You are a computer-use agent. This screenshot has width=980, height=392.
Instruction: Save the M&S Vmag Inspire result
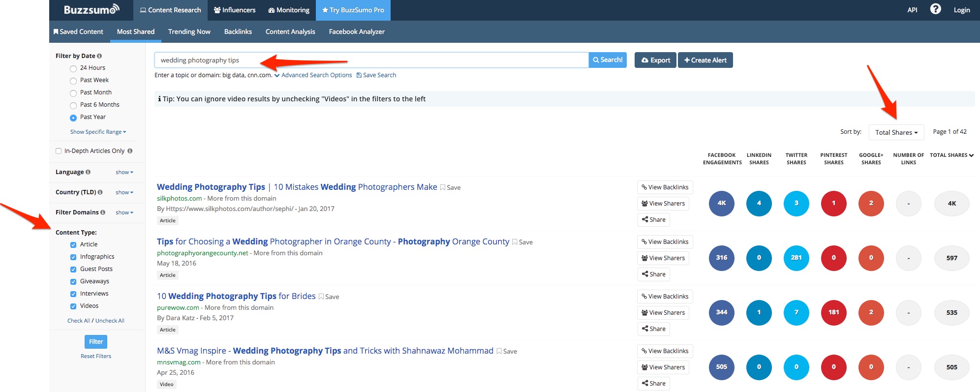pyautogui.click(x=507, y=351)
